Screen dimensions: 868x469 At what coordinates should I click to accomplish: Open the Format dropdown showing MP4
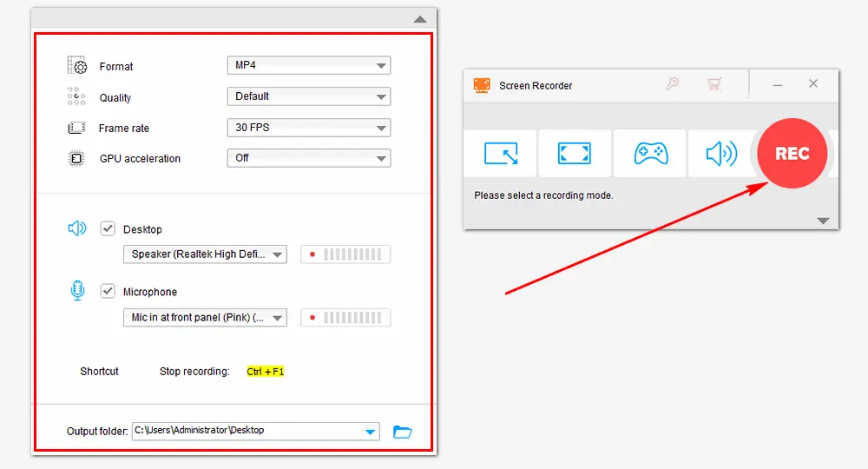309,65
